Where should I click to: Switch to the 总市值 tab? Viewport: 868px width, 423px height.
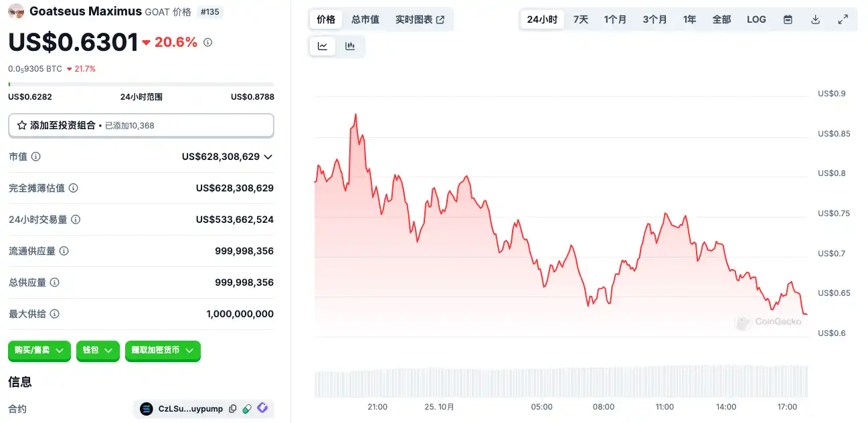pos(365,19)
